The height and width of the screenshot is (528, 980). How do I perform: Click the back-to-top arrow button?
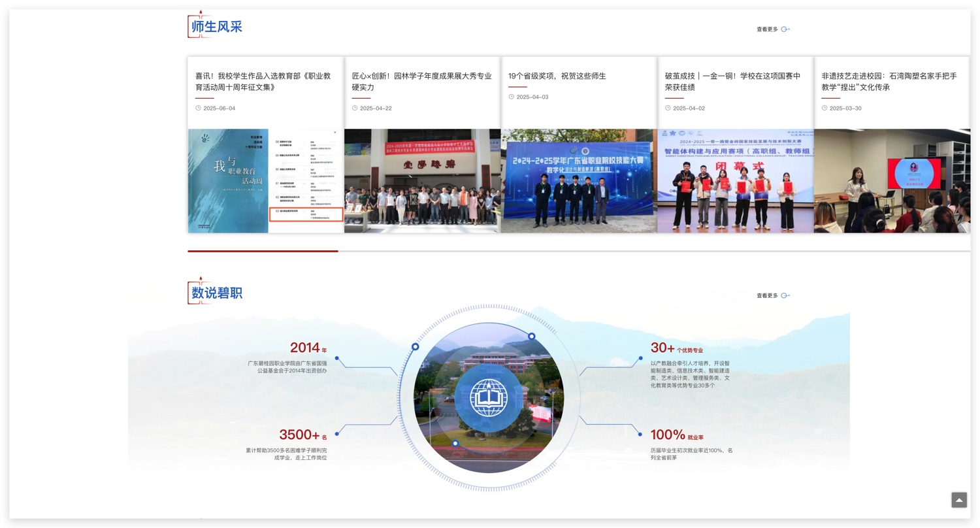click(958, 499)
